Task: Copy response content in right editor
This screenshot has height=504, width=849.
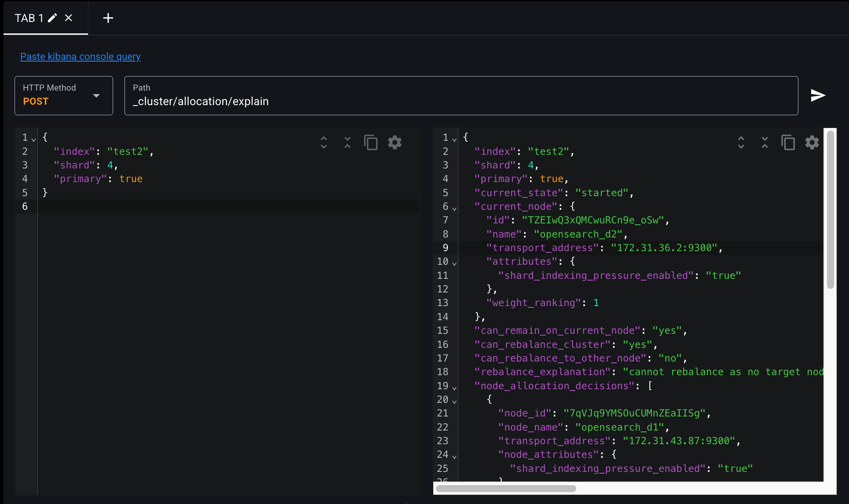Action: [x=787, y=142]
